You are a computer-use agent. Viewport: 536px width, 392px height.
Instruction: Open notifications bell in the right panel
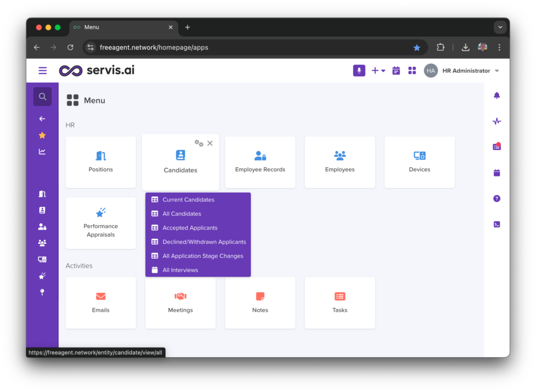497,95
